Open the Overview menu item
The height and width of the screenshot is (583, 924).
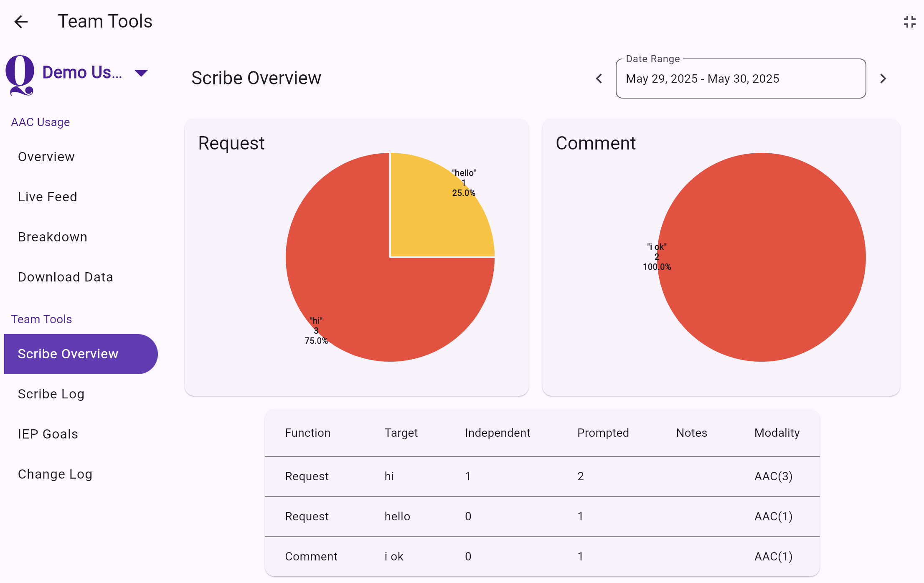pyautogui.click(x=46, y=157)
